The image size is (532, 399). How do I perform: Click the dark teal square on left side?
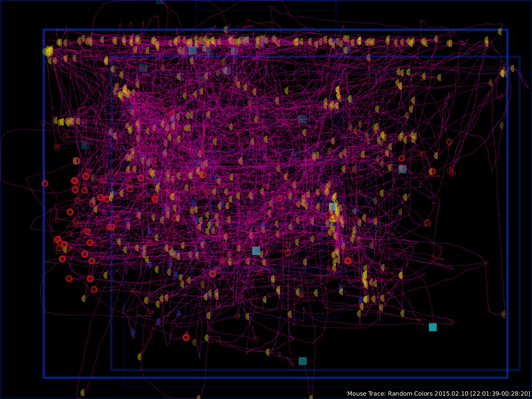(x=85, y=145)
